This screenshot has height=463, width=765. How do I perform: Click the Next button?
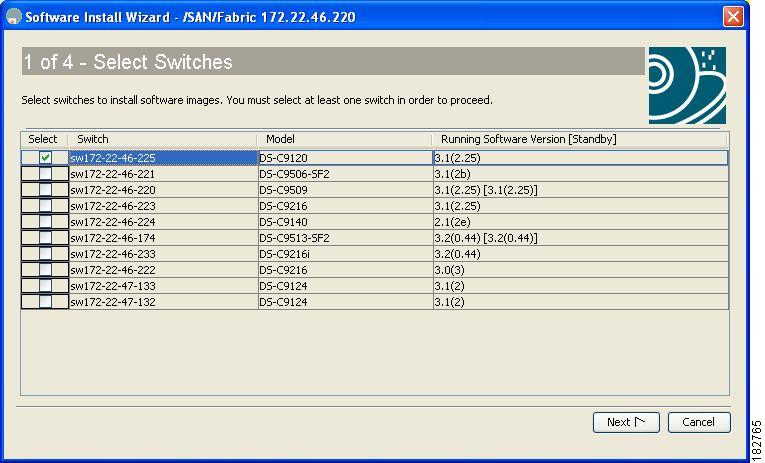[x=626, y=422]
